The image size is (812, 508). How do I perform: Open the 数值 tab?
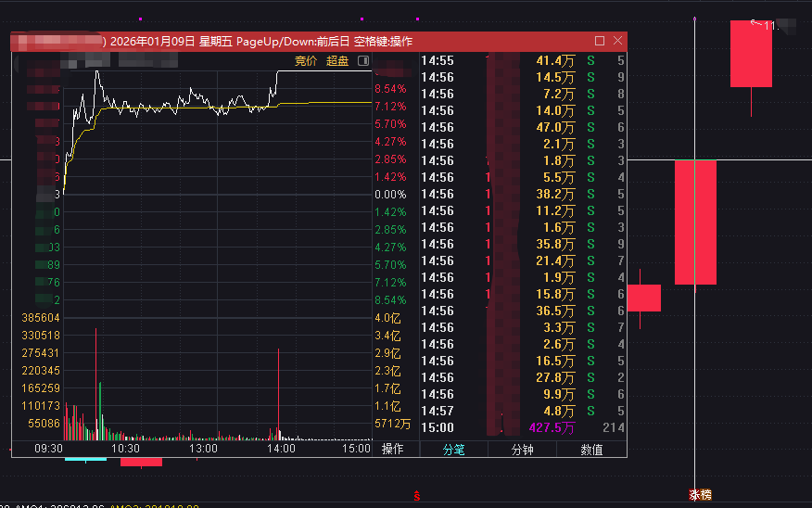click(591, 450)
